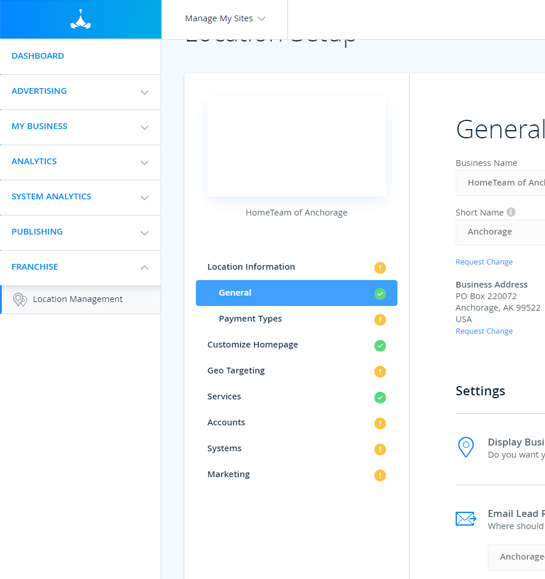The image size is (545, 579).
Task: Click Request Change under Business Address
Action: pyautogui.click(x=484, y=331)
